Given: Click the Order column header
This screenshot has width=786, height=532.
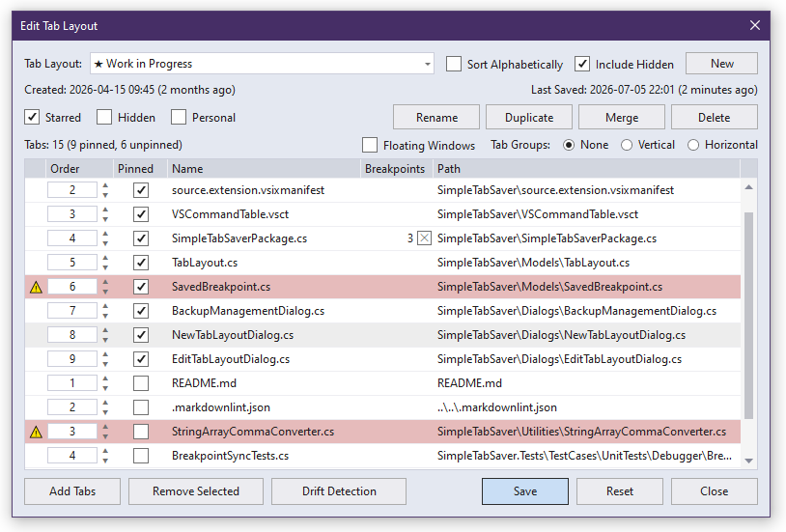Looking at the screenshot, I should 79,169.
